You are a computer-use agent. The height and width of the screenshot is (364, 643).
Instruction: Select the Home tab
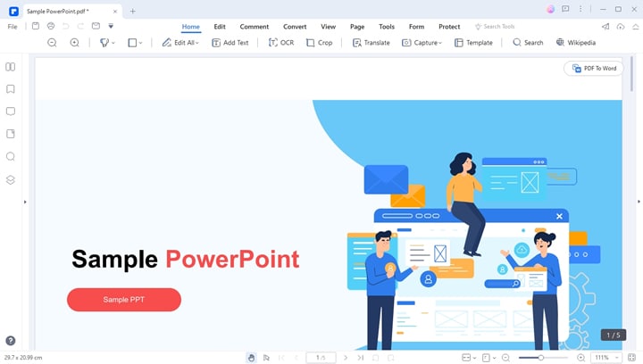point(191,27)
